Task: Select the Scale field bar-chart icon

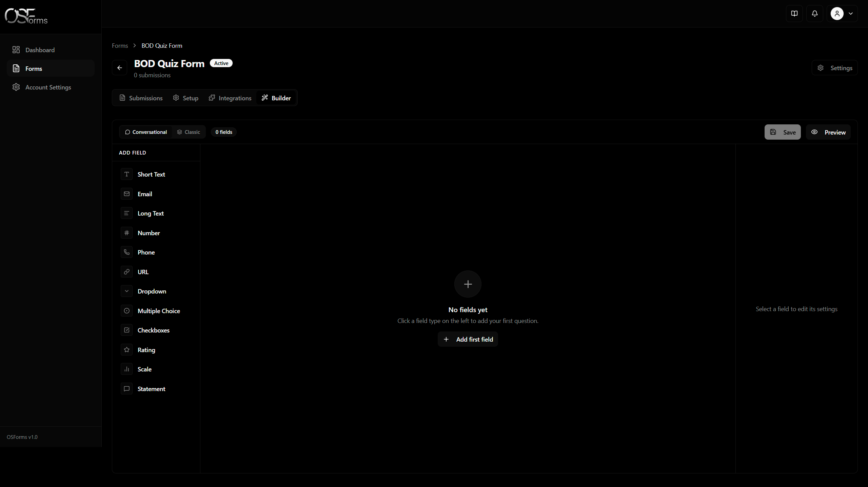Action: pos(126,369)
